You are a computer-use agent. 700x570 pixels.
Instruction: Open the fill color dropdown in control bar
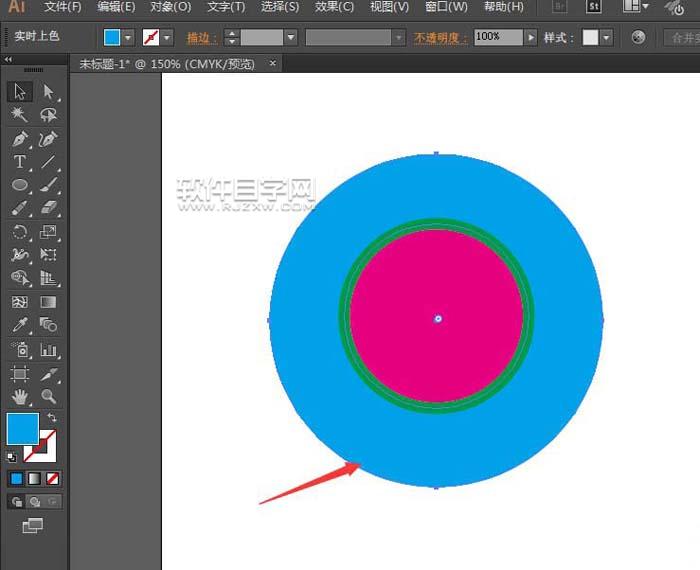pyautogui.click(x=128, y=38)
